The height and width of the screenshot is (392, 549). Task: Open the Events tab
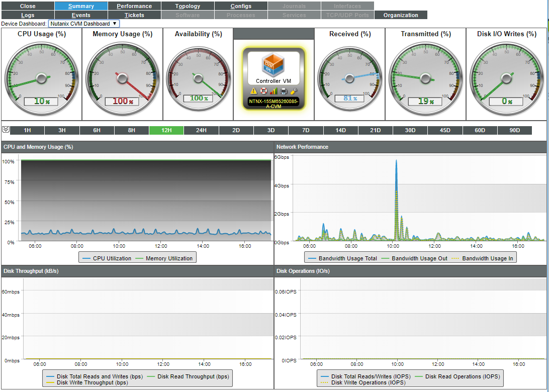[81, 15]
